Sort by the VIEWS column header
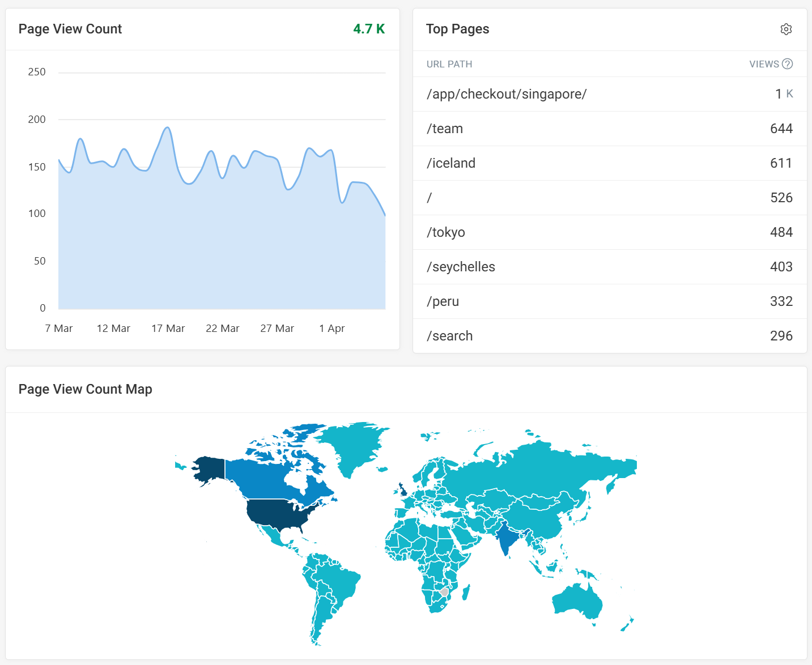This screenshot has height=665, width=812. point(764,64)
